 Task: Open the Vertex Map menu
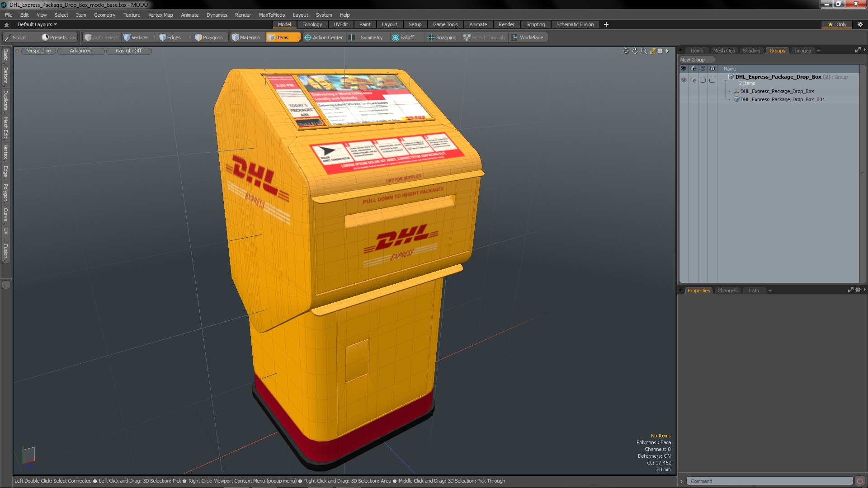pyautogui.click(x=160, y=15)
